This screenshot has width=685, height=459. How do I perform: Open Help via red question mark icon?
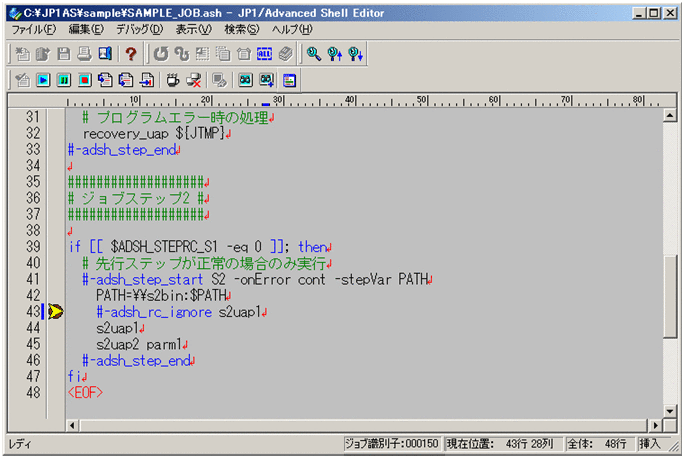click(x=131, y=54)
